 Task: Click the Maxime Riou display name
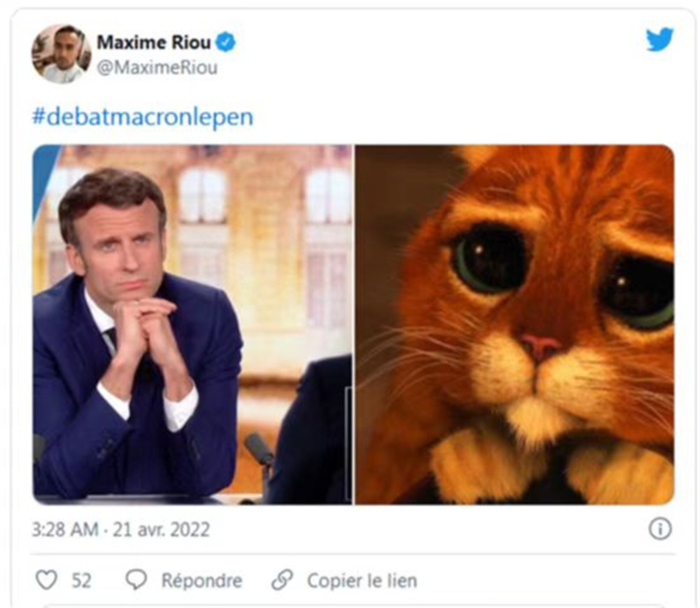(x=153, y=43)
